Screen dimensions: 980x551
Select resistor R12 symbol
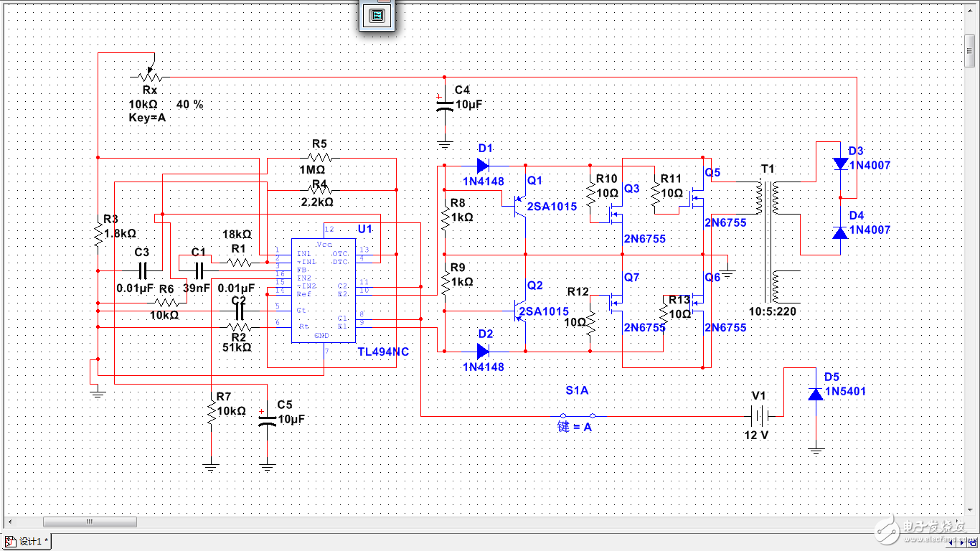click(x=590, y=322)
